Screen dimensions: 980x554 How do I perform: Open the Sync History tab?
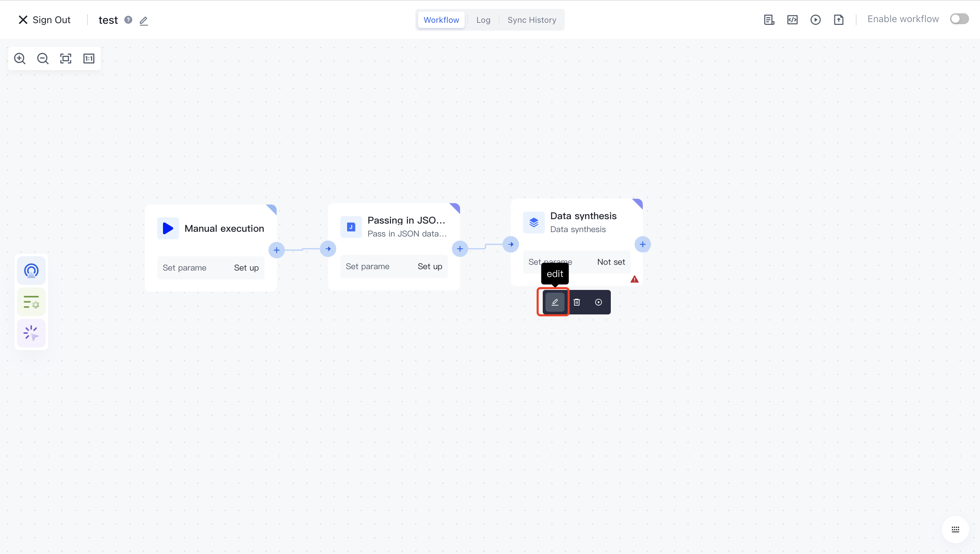point(532,20)
